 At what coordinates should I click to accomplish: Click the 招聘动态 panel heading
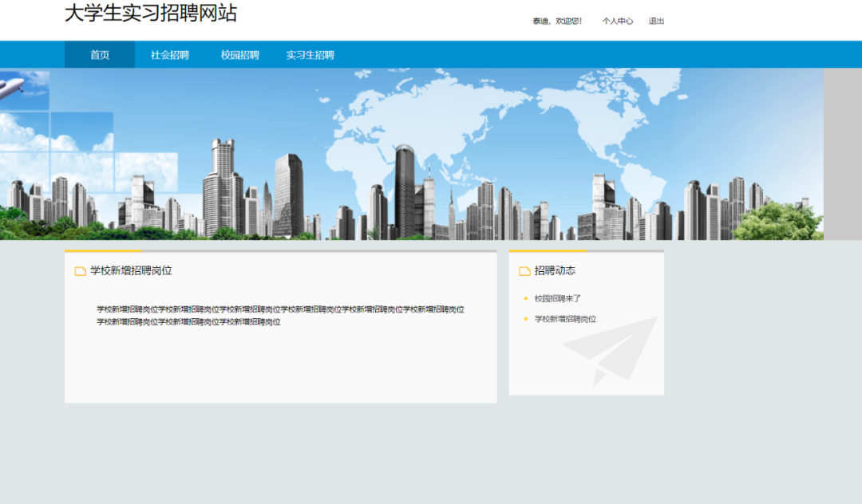tap(556, 270)
